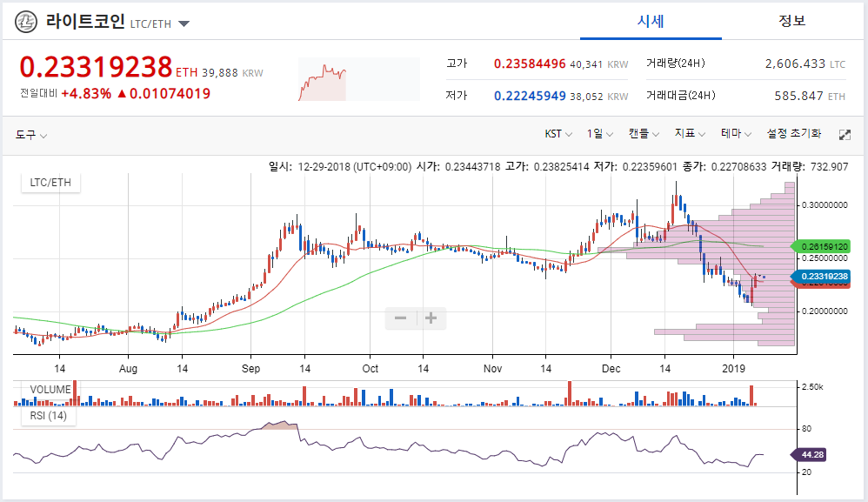Click the Oct date axis label
Screen dimensions: 868x502
click(371, 369)
